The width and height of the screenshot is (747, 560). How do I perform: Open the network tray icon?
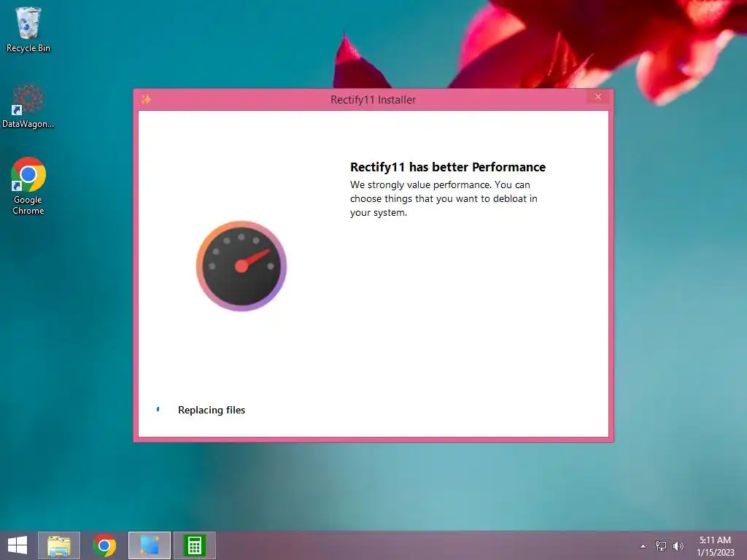661,545
